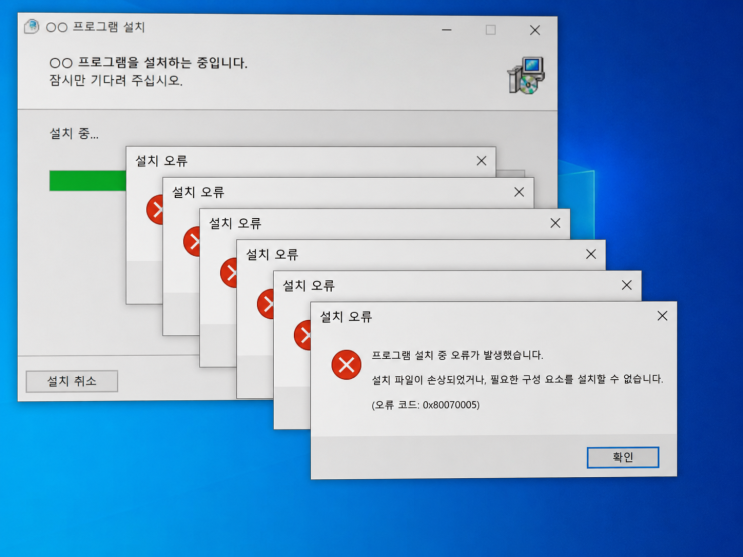Click the text 프로그램 설치 중 오류가 발생했습니다.
Image resolution: width=743 pixels, height=557 pixels.
(457, 355)
